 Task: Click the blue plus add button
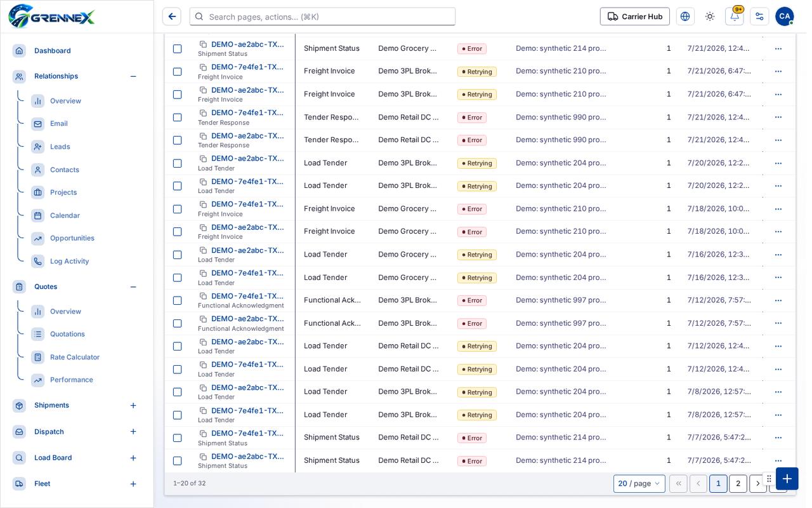click(787, 479)
